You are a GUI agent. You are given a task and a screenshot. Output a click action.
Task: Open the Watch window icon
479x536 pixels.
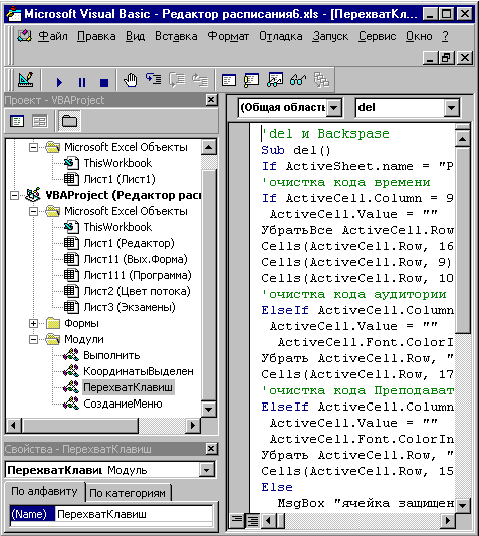coord(275,80)
